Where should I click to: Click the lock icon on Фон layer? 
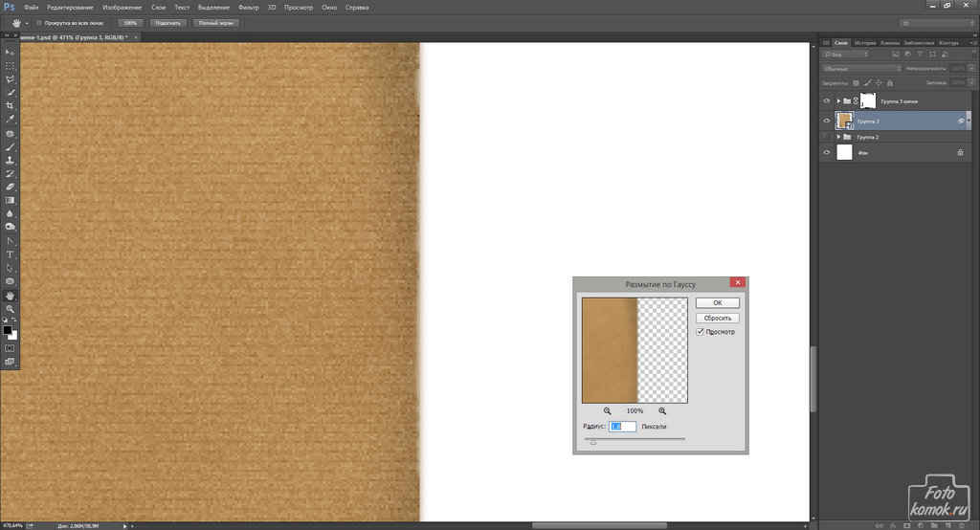click(x=960, y=152)
